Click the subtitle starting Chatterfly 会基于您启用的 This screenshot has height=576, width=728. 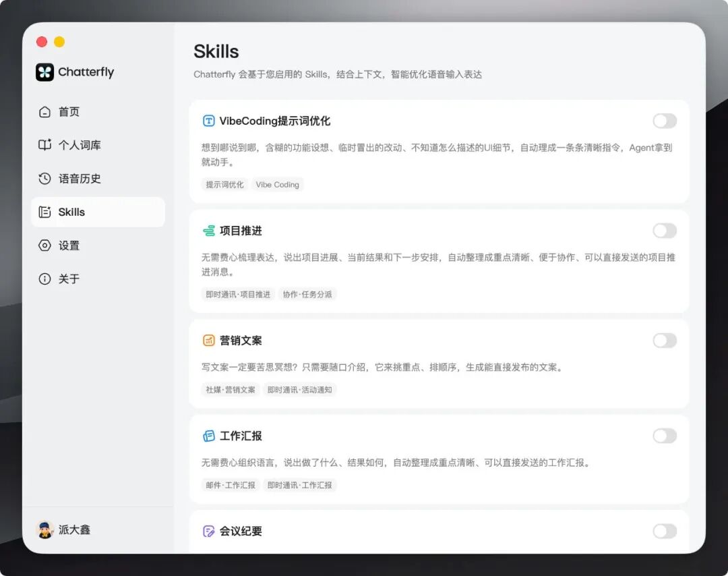coord(338,74)
